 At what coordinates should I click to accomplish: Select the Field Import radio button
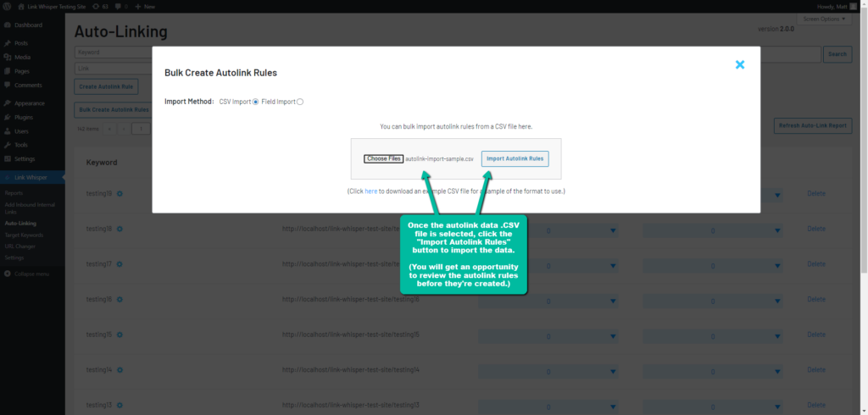pos(300,102)
